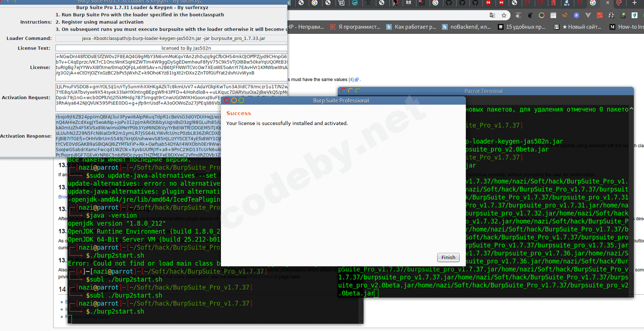Click the Loader Command field in keygen

pos(171,38)
